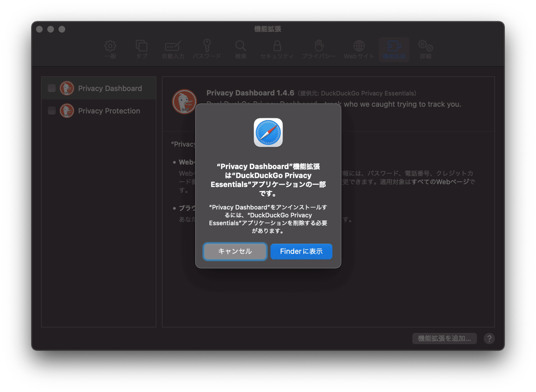
Task: Click the Privacy Dashboard 1.4.6 title text
Action: (250, 93)
